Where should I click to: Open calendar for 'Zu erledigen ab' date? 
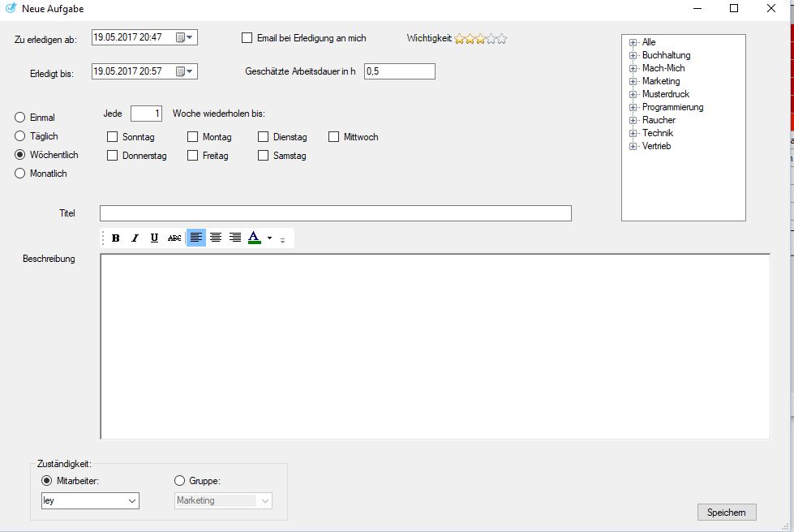184,37
